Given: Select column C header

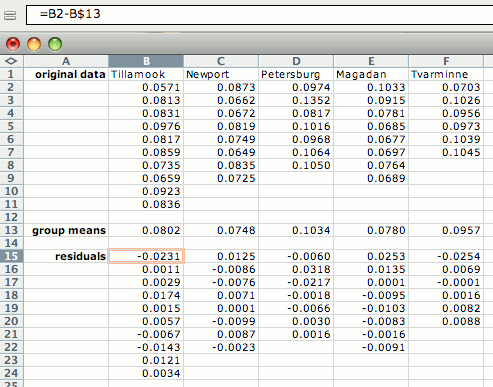Looking at the screenshot, I should click(221, 61).
